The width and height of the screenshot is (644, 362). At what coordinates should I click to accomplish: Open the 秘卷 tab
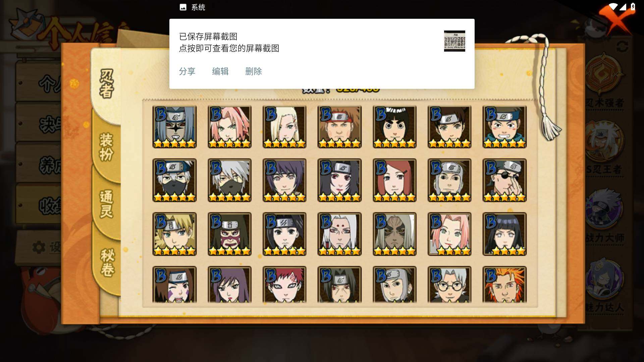(x=107, y=262)
